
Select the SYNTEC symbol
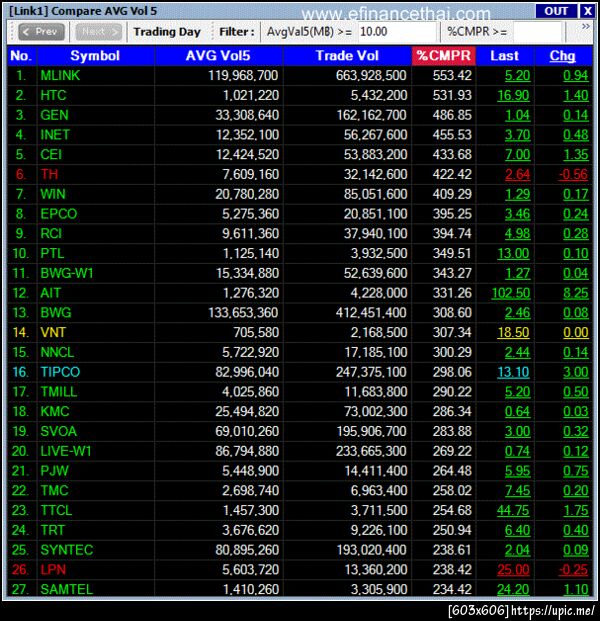coord(67,550)
